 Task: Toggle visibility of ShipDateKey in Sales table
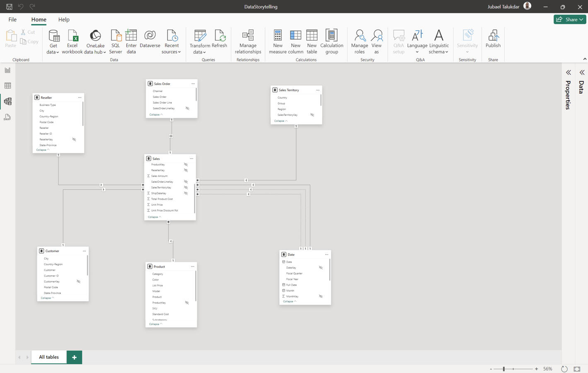[186, 193]
